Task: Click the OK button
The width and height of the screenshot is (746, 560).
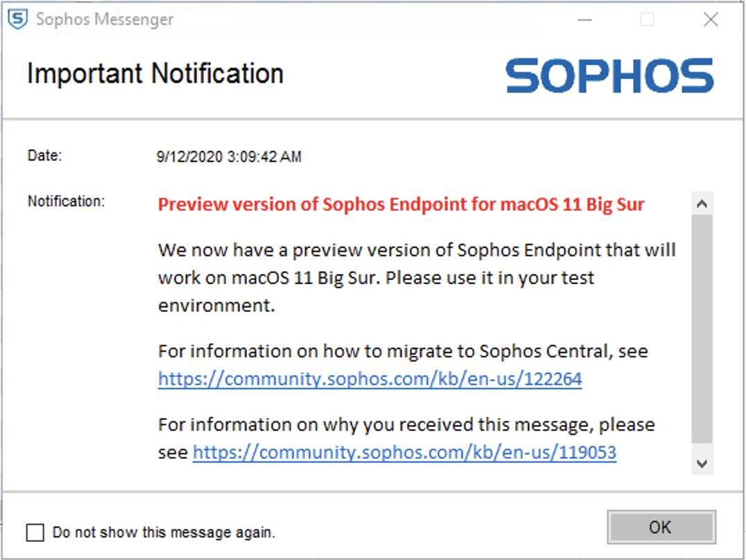Action: [x=661, y=527]
